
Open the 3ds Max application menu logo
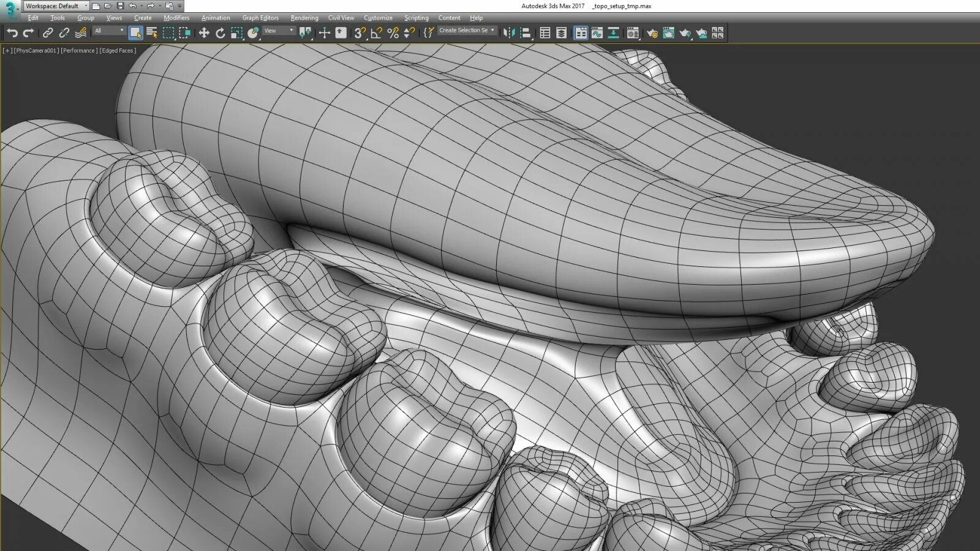tap(9, 9)
